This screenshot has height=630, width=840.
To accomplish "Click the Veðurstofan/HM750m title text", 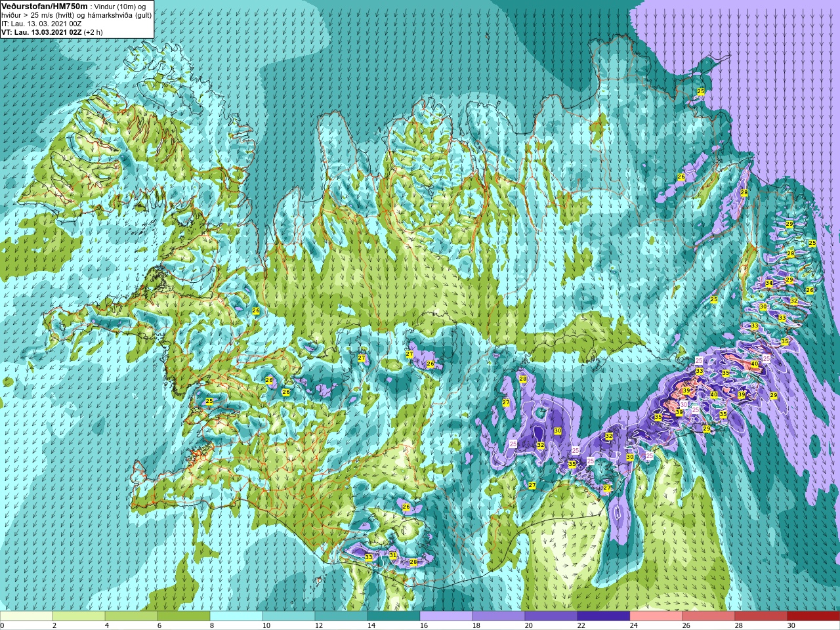I will pyautogui.click(x=44, y=5).
